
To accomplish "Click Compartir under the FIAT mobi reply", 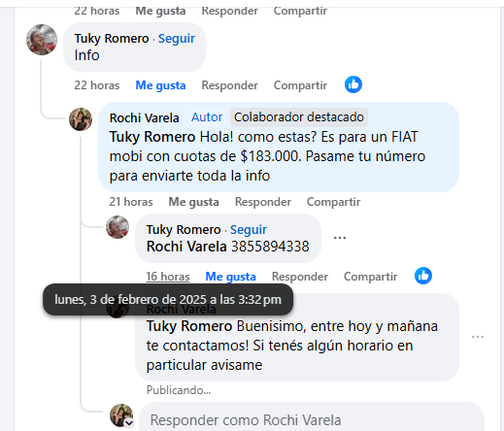I will (x=333, y=202).
